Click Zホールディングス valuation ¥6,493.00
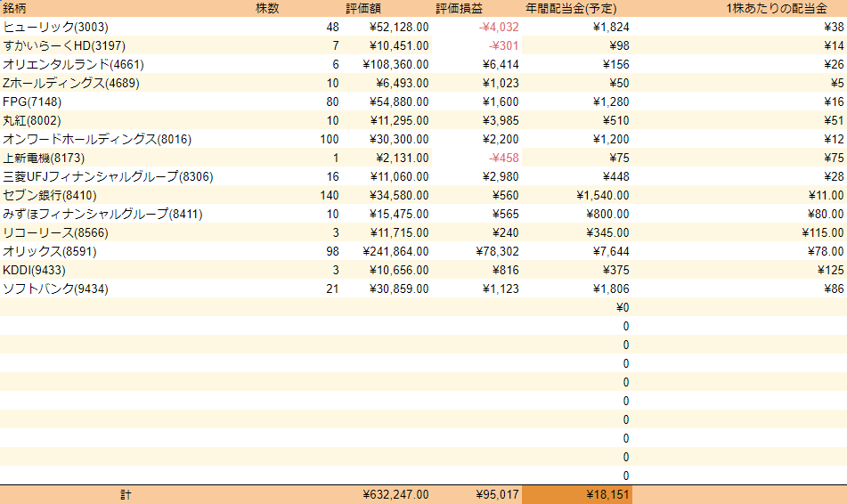847x504 pixels. [402, 83]
